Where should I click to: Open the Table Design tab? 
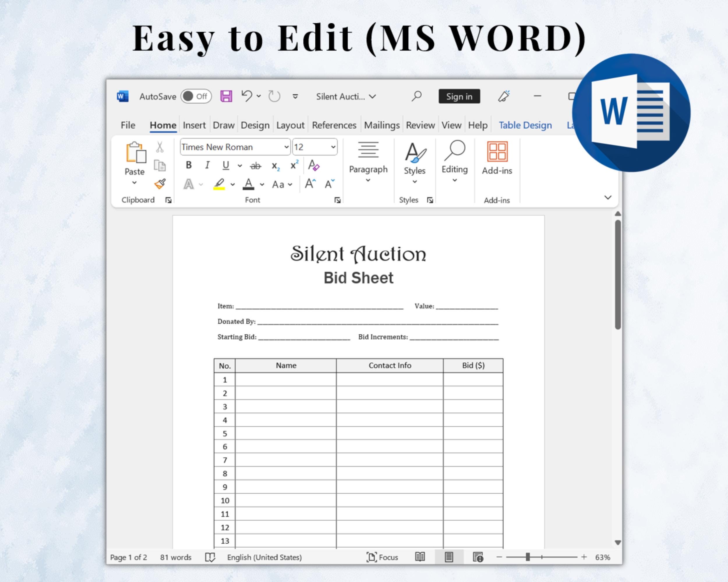pos(525,125)
